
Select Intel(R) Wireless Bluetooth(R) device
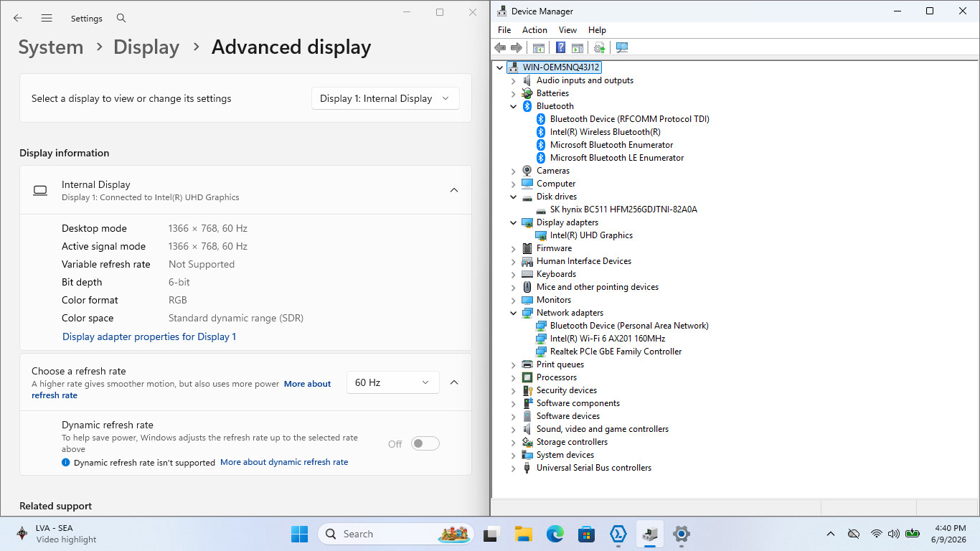coord(605,132)
